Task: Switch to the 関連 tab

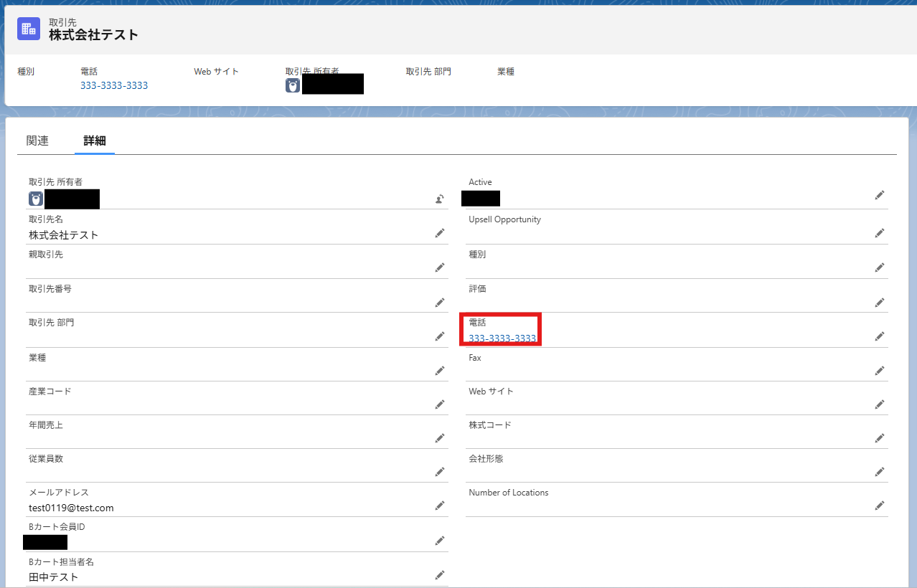Action: click(x=37, y=141)
